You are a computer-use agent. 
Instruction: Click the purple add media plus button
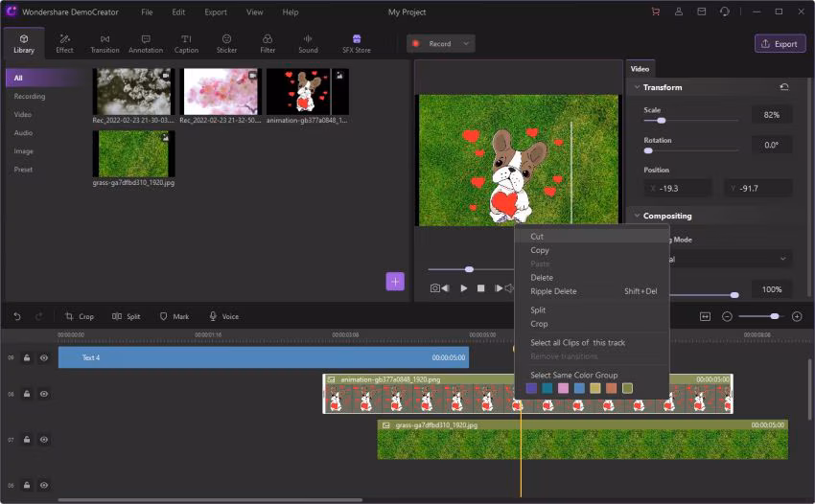coord(395,282)
